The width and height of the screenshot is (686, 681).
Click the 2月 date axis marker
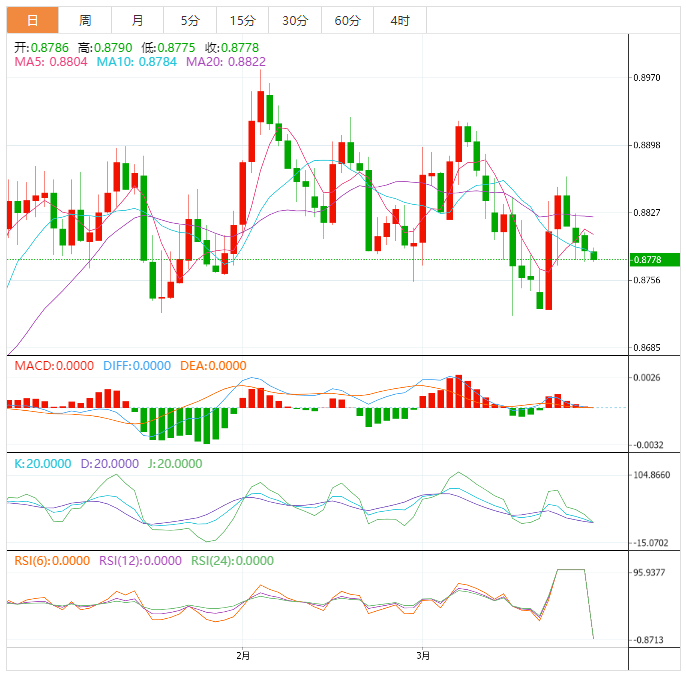pyautogui.click(x=243, y=656)
